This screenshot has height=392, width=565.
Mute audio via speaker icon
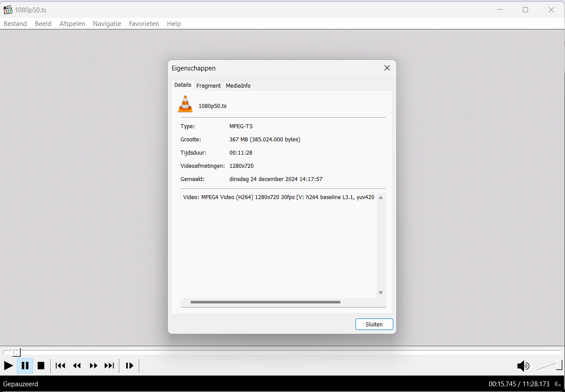(x=523, y=366)
